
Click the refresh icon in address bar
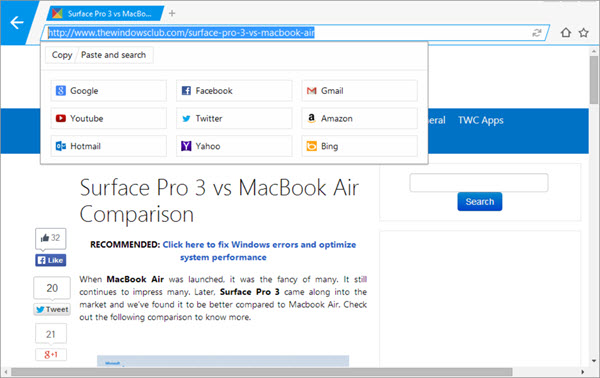coord(537,33)
